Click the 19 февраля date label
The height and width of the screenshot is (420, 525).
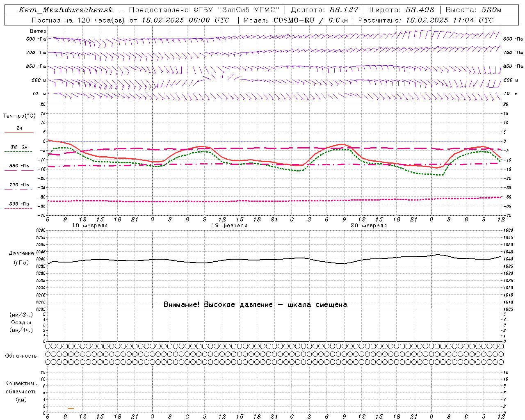click(229, 226)
